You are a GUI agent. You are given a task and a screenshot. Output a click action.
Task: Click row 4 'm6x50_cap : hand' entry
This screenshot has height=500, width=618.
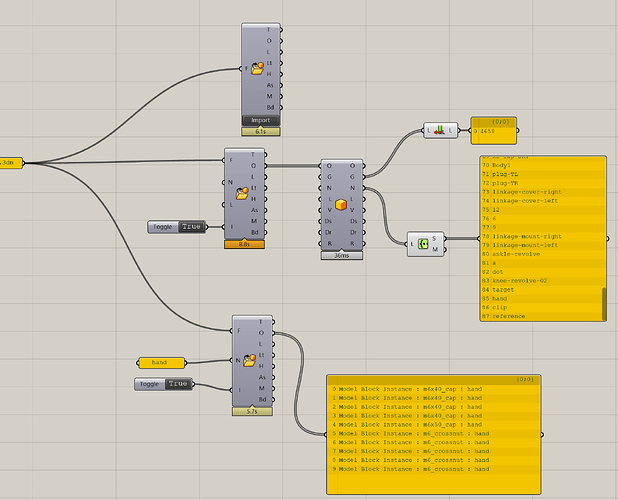point(434,425)
